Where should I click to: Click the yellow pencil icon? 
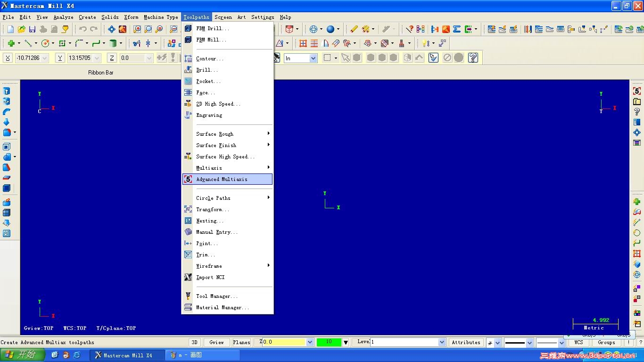click(354, 29)
